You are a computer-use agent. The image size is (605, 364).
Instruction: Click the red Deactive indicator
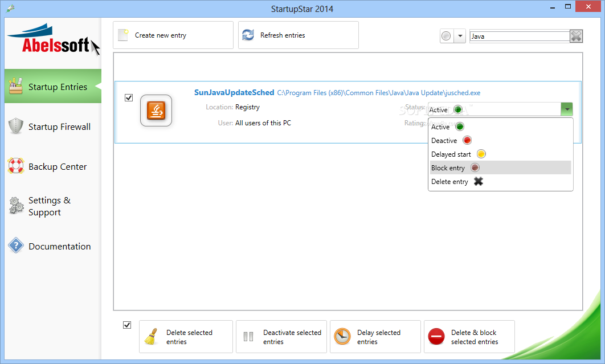(x=467, y=140)
